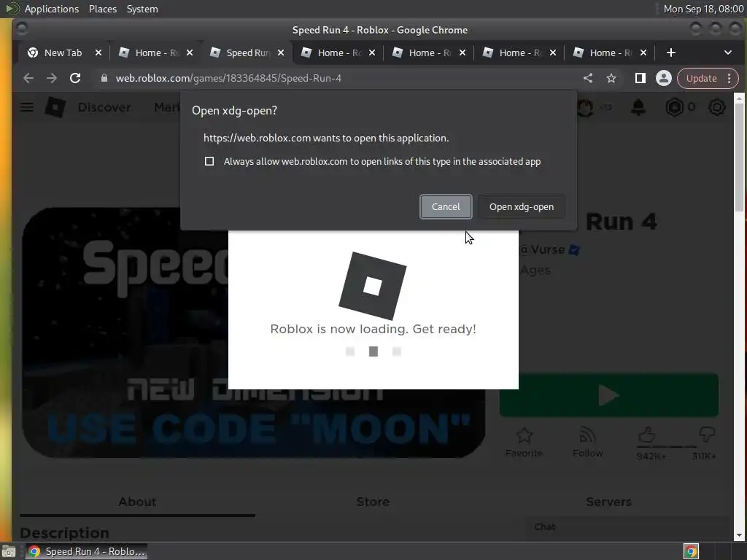The width and height of the screenshot is (747, 560).
Task: Open the Chrome profile avatar
Action: pos(663,78)
